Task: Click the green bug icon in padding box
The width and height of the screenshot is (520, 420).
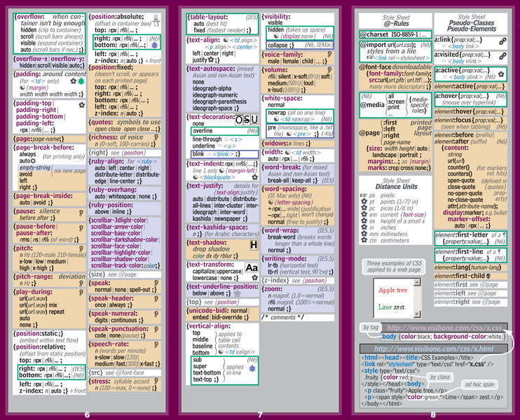Action: point(81,81)
